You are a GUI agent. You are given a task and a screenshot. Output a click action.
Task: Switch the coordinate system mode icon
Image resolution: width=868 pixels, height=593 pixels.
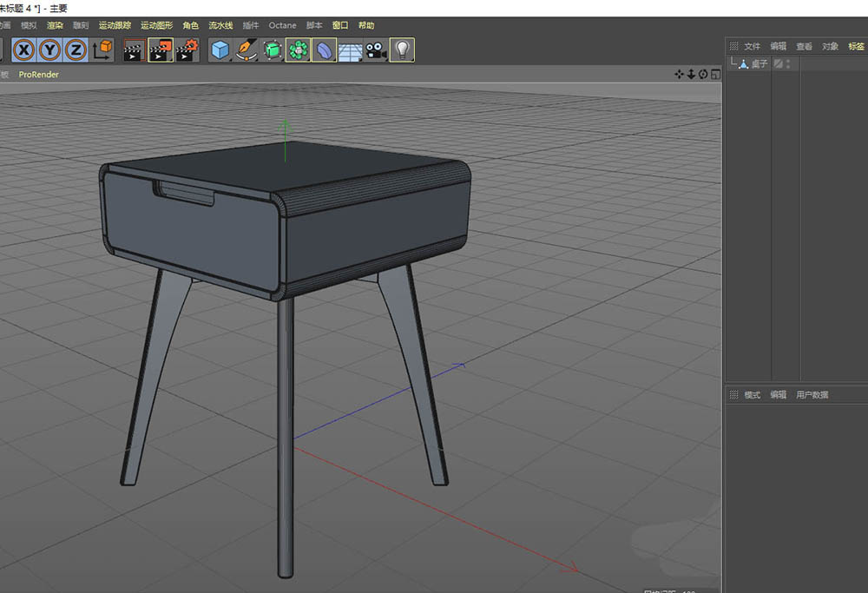tap(102, 49)
